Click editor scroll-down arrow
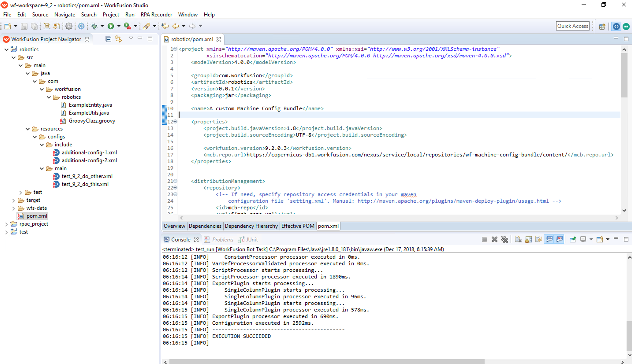 pos(624,210)
